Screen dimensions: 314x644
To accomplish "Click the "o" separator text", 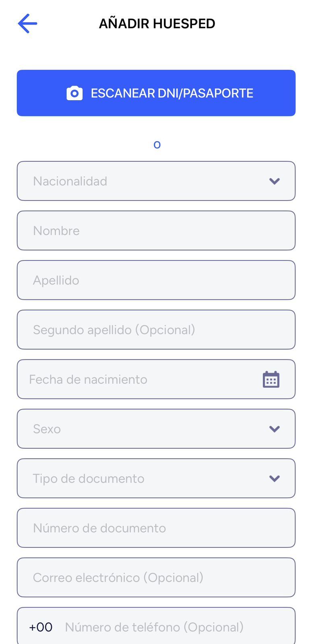I will point(157,144).
